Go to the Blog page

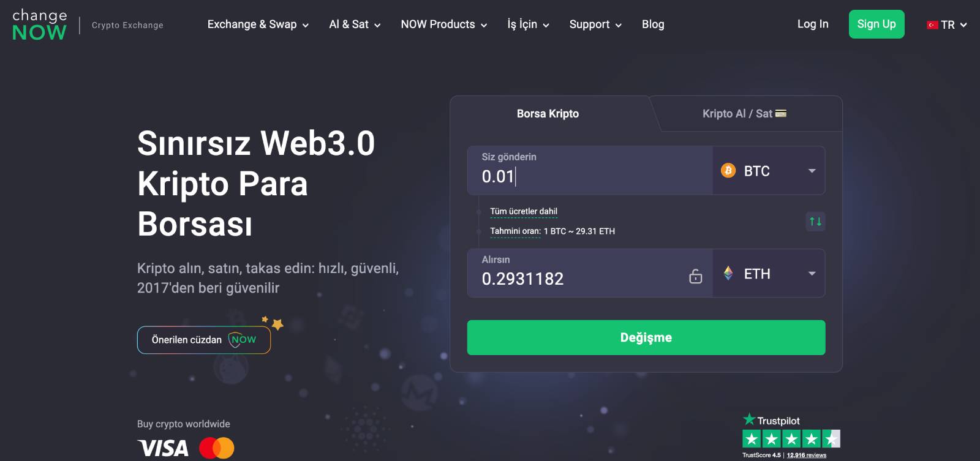653,24
